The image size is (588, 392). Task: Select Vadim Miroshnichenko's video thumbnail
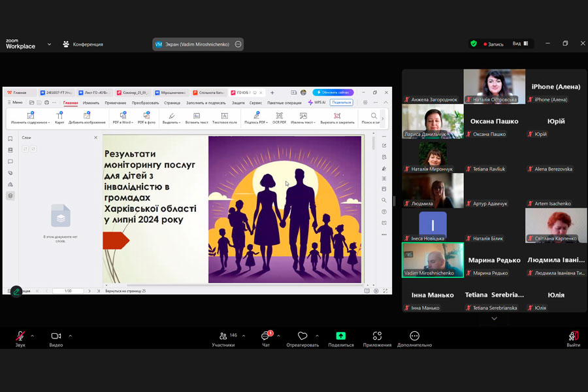433,260
